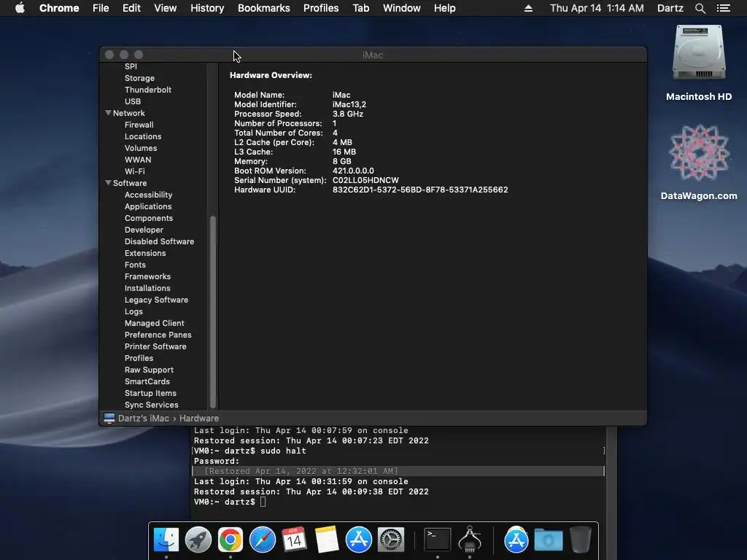The height and width of the screenshot is (560, 747).
Task: Select USB in the sidebar
Action: click(133, 101)
